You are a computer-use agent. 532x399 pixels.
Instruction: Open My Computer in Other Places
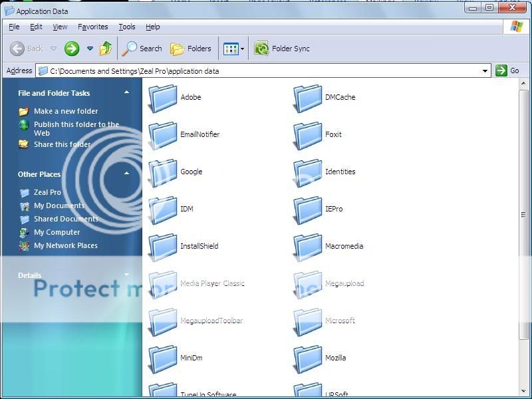pyautogui.click(x=57, y=232)
